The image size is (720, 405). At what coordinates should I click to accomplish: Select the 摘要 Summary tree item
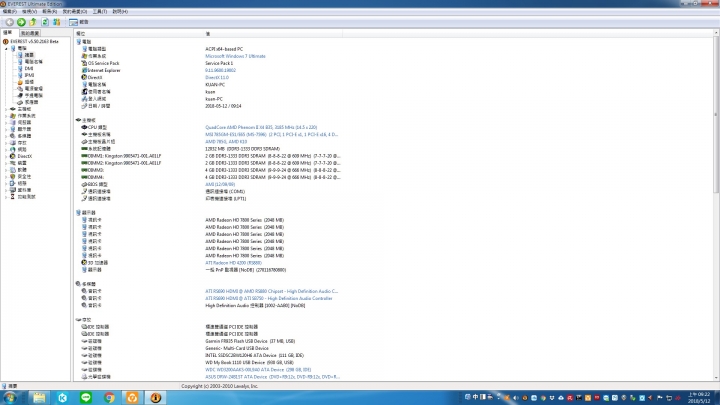pyautogui.click(x=26, y=55)
